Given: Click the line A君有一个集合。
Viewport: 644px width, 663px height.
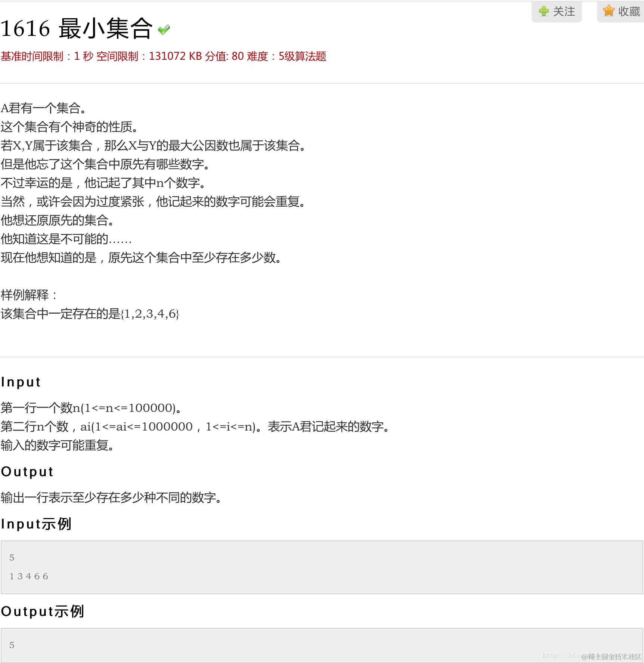Looking at the screenshot, I should click(x=44, y=108).
